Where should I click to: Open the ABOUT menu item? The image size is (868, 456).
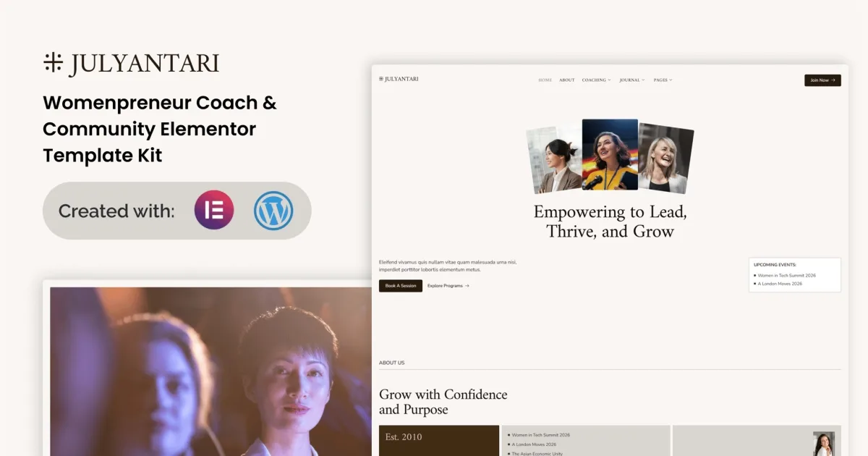tap(567, 80)
